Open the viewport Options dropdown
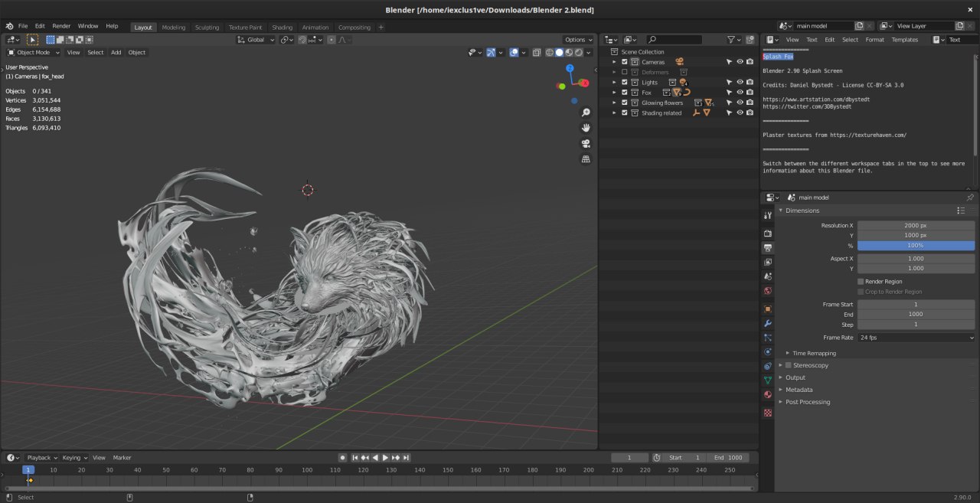This screenshot has width=980, height=503. tap(578, 40)
